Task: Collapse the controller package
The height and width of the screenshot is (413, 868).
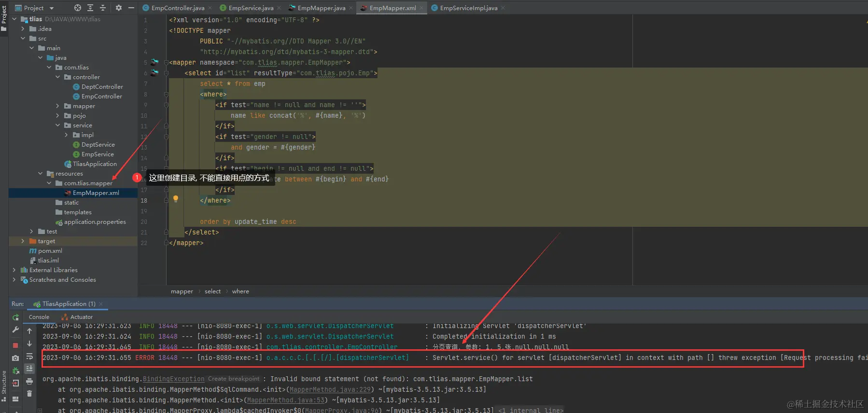Action: point(57,77)
